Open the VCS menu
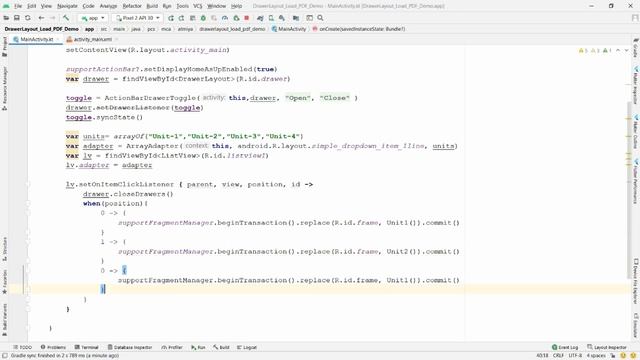 pyautogui.click(x=198, y=6)
